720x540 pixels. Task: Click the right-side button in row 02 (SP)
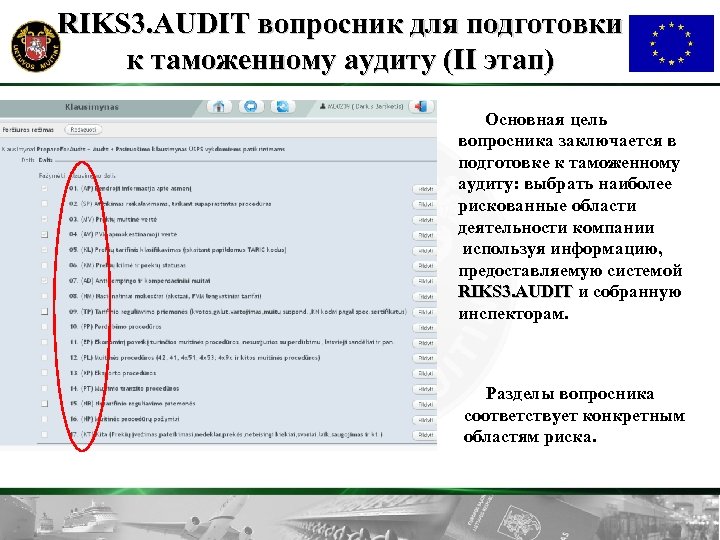click(424, 204)
